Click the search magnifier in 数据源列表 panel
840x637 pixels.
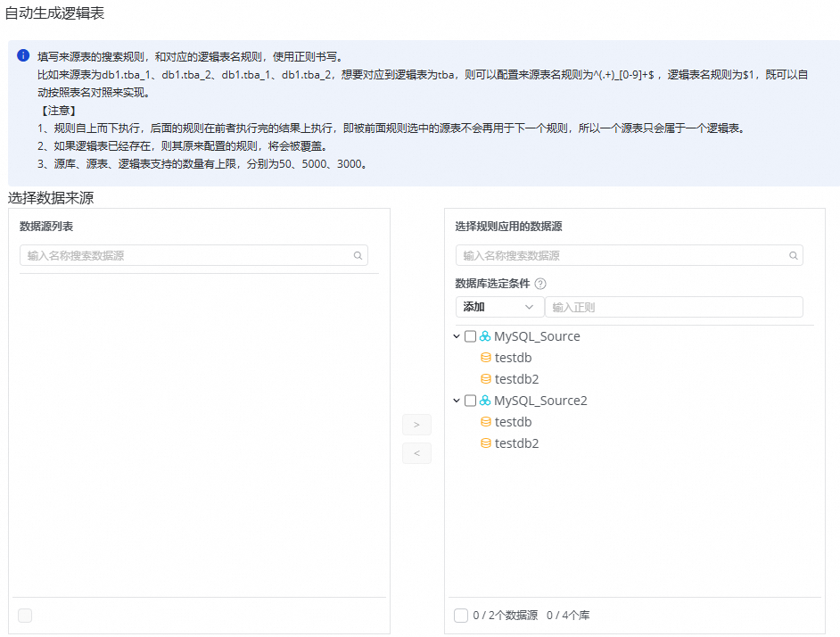pyautogui.click(x=358, y=256)
